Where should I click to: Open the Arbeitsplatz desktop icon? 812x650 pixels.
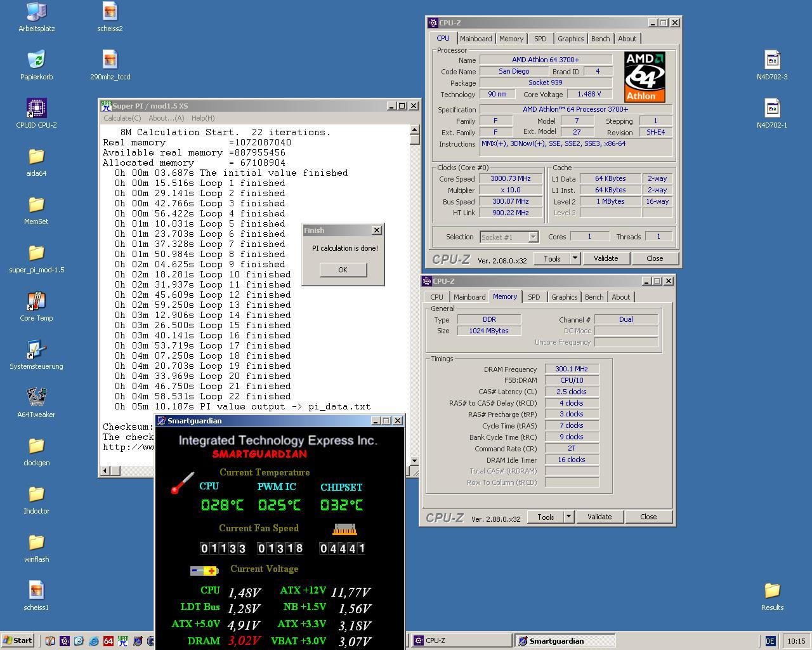[36, 11]
